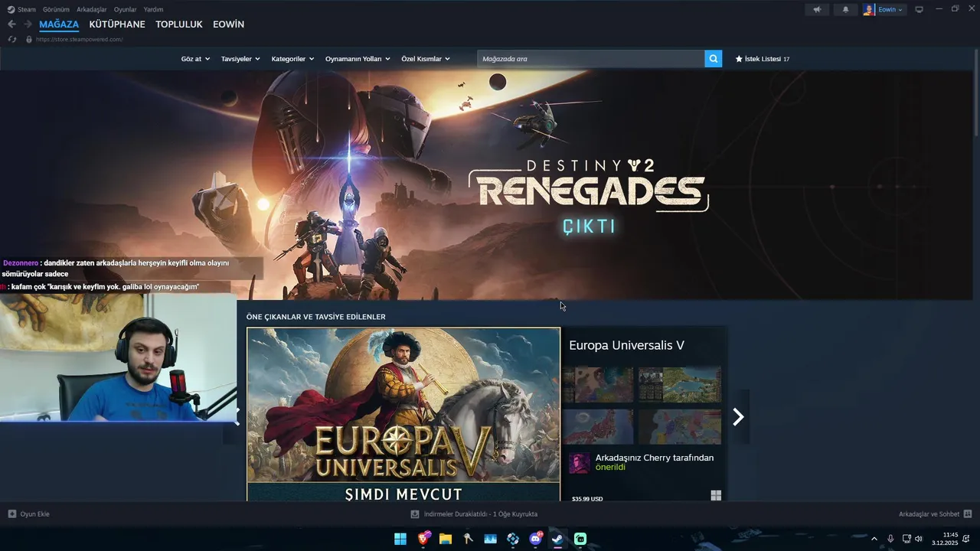Image resolution: width=980 pixels, height=551 pixels.
Task: Launch Brave browser from taskbar
Action: click(x=423, y=539)
